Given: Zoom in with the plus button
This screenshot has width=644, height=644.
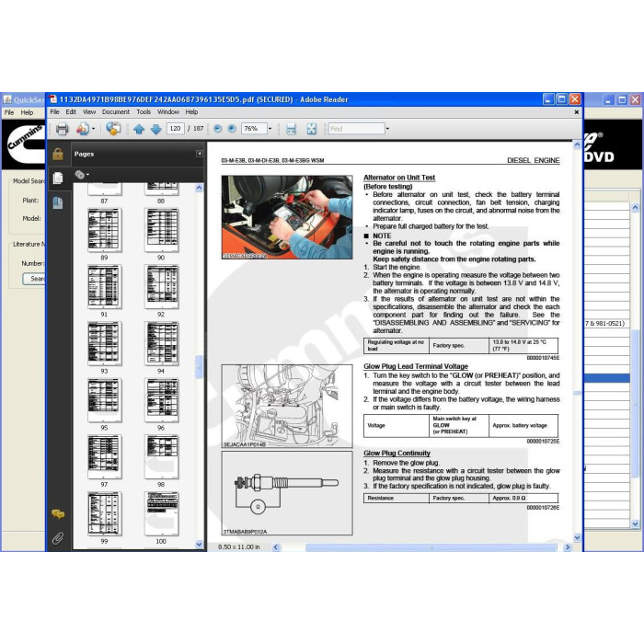Looking at the screenshot, I should pyautogui.click(x=232, y=129).
